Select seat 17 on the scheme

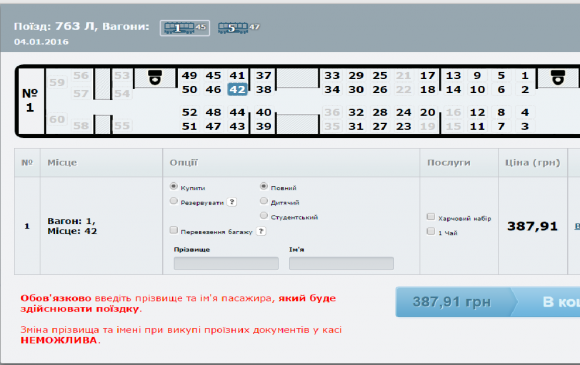tap(428, 75)
